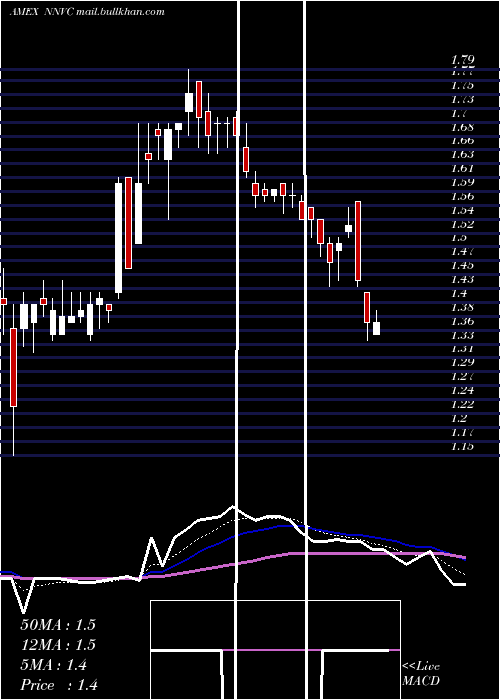Click the 50MA : 1.5 readout

(x=58, y=624)
